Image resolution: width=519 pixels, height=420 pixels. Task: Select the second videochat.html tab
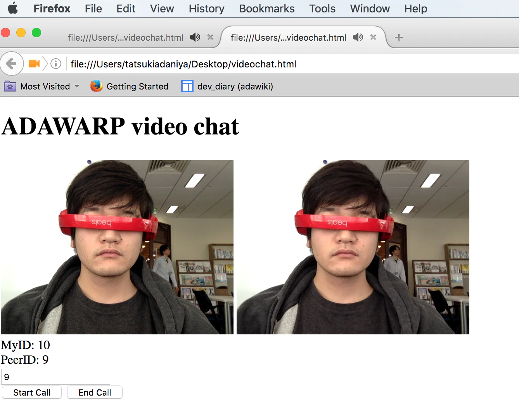click(x=289, y=38)
